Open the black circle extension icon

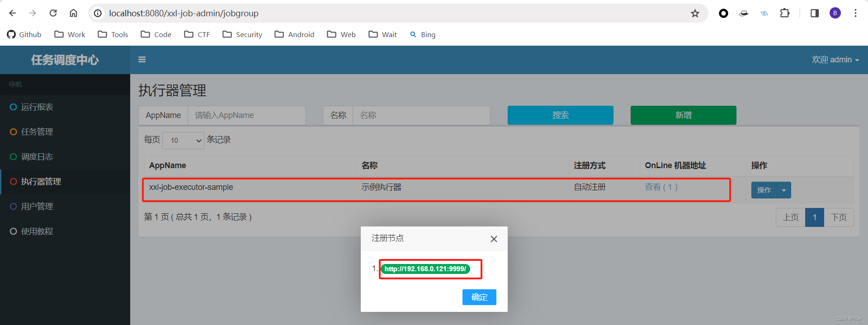coord(723,13)
